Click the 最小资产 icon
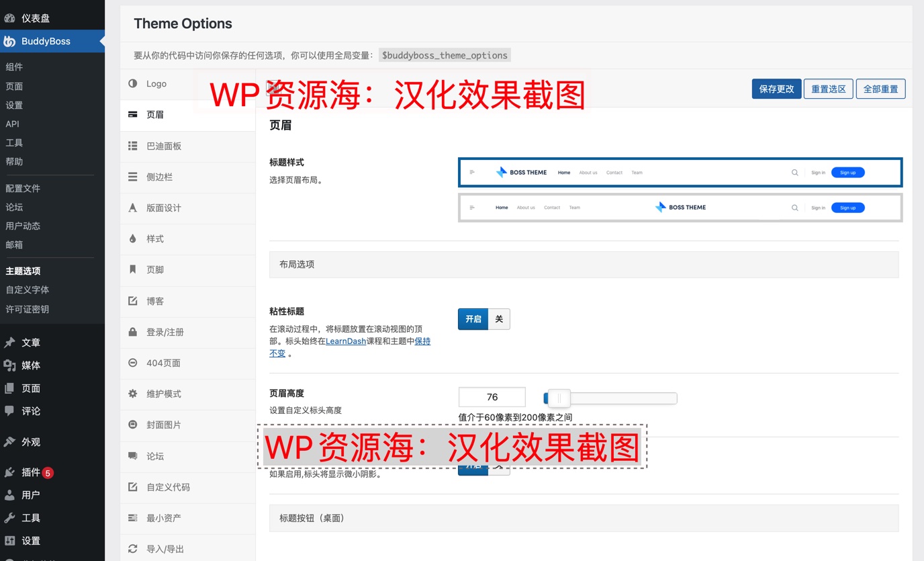 [133, 518]
